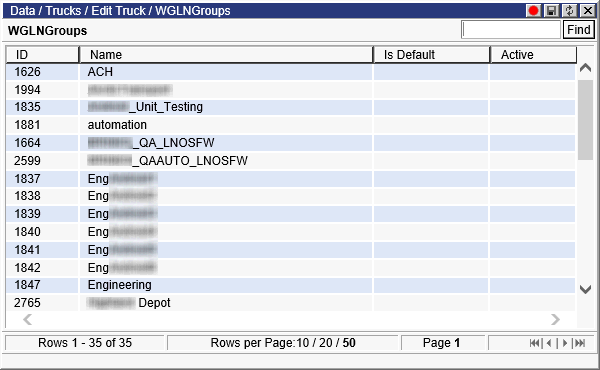600x370 pixels.
Task: Click the refresh icon in title bar
Action: coord(569,11)
